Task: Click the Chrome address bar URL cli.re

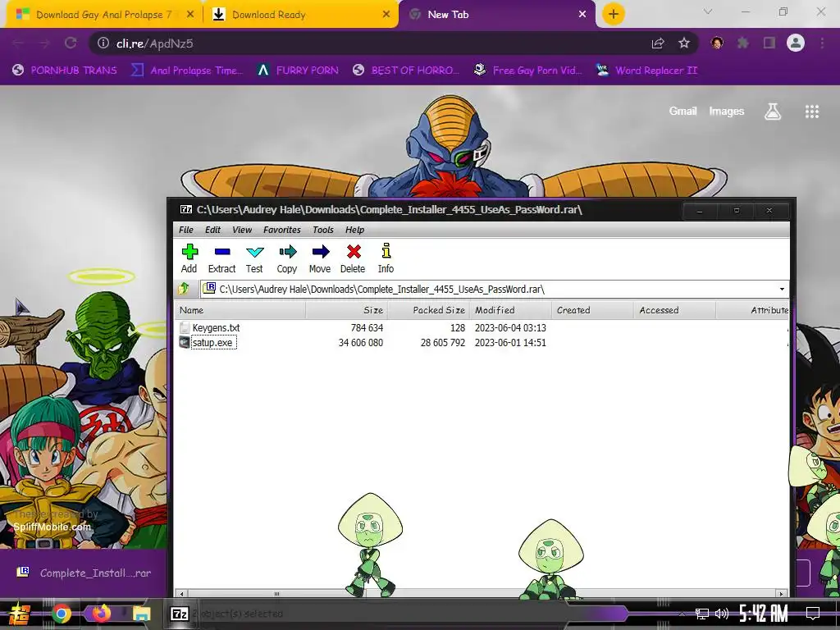Action: click(154, 43)
